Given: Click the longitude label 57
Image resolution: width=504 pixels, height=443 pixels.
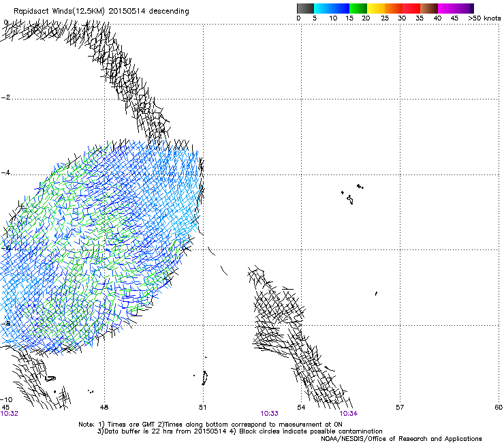Looking at the screenshot, I should coord(400,408).
